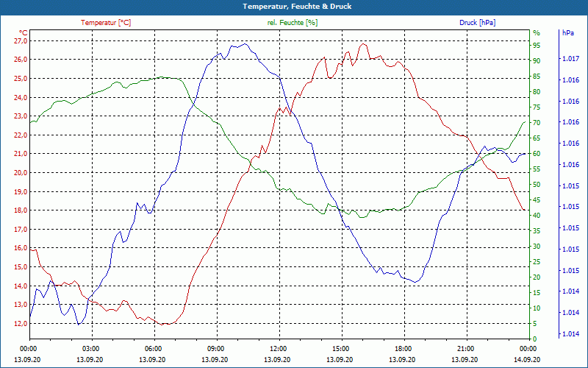The image size is (588, 368).
Task: Click the 35 tick on the humidity axis
Action: coord(537,230)
